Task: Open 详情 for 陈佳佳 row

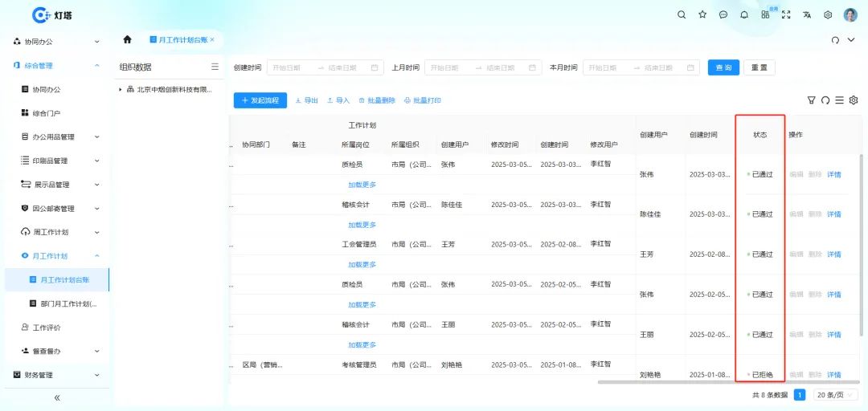Action: coord(833,214)
